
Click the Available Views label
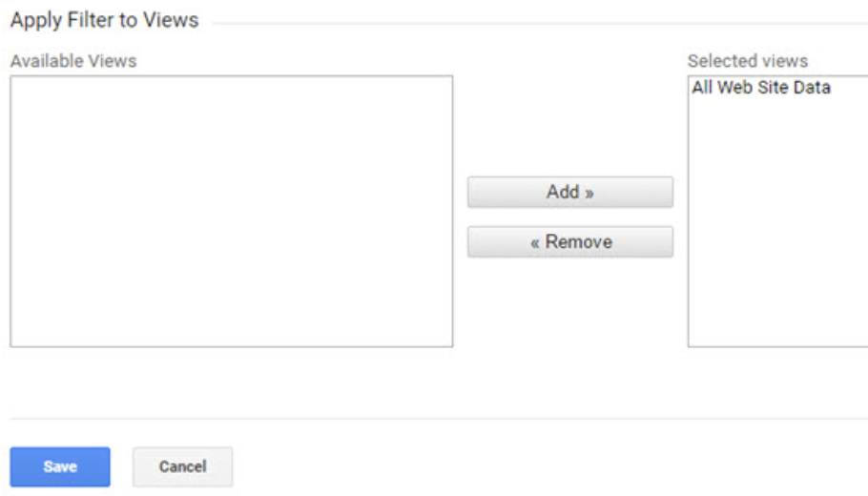(x=73, y=61)
